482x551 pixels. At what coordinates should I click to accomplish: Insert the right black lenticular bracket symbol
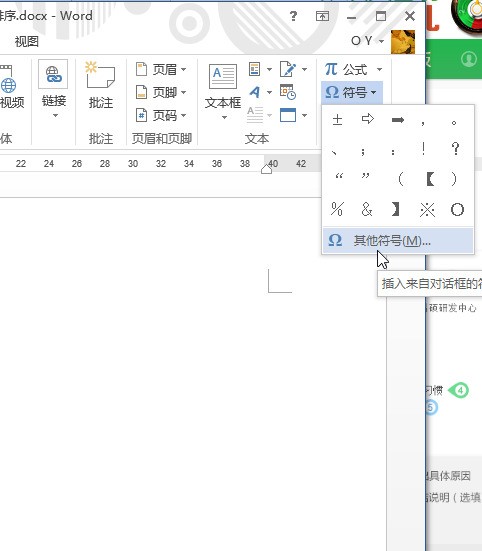(396, 209)
